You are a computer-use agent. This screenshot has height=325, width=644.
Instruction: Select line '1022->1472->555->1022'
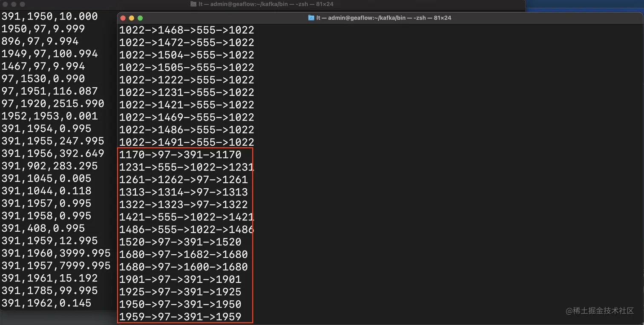coord(187,43)
